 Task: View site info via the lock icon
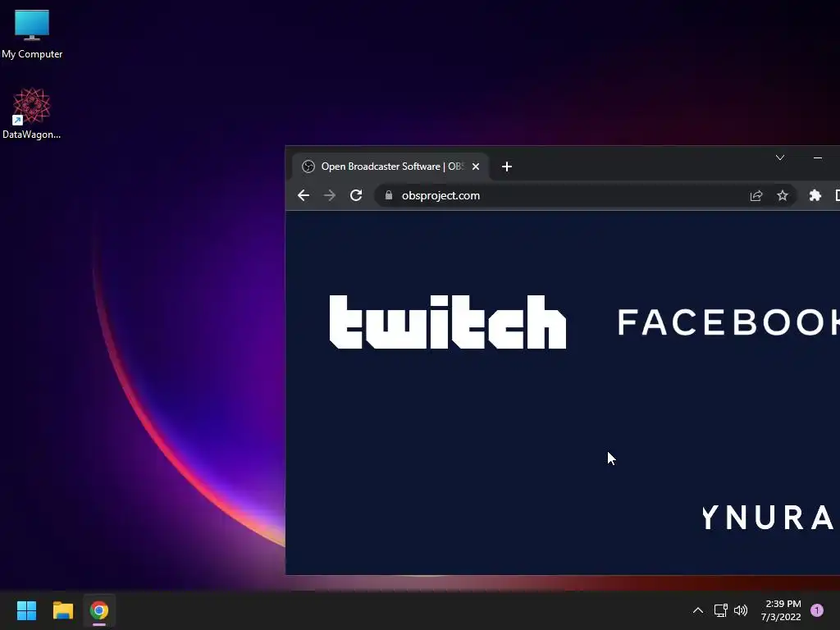click(388, 195)
